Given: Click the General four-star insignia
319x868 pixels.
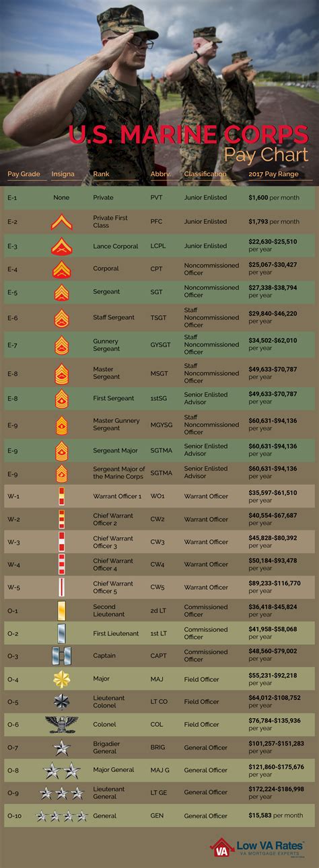Looking at the screenshot, I should [61, 816].
